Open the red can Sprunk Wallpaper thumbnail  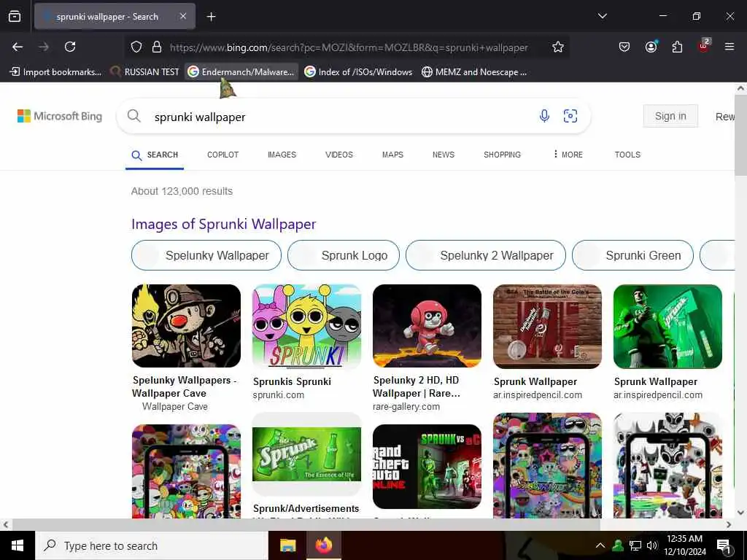(x=547, y=326)
